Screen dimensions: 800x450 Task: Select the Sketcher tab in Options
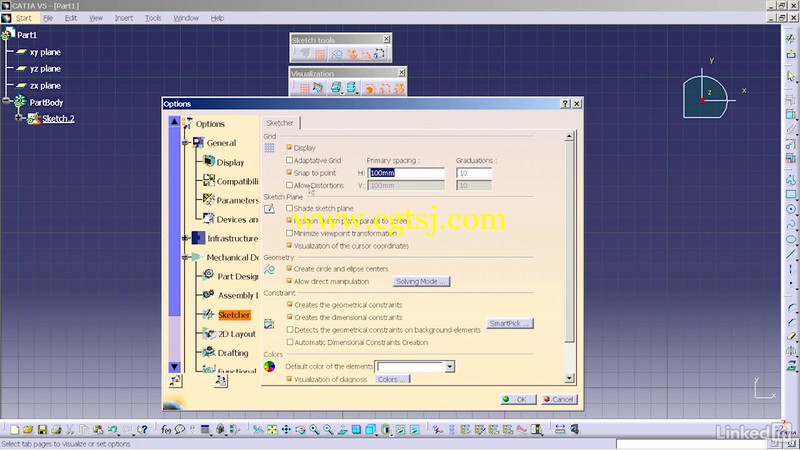(280, 123)
